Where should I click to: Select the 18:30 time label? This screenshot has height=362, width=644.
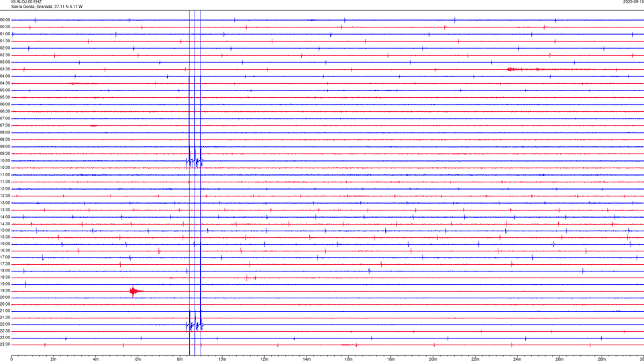click(5, 278)
